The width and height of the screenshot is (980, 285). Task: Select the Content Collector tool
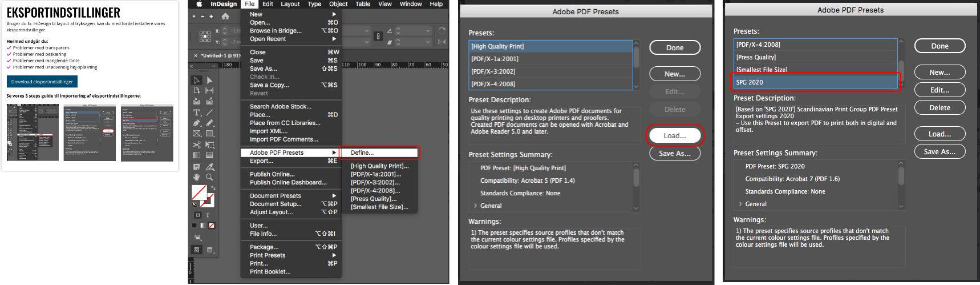(197, 101)
